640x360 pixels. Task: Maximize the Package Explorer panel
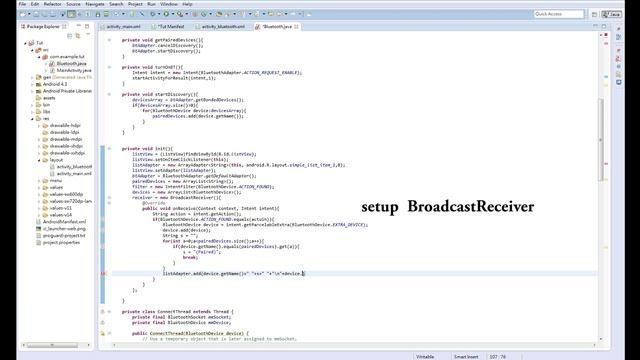coord(87,26)
